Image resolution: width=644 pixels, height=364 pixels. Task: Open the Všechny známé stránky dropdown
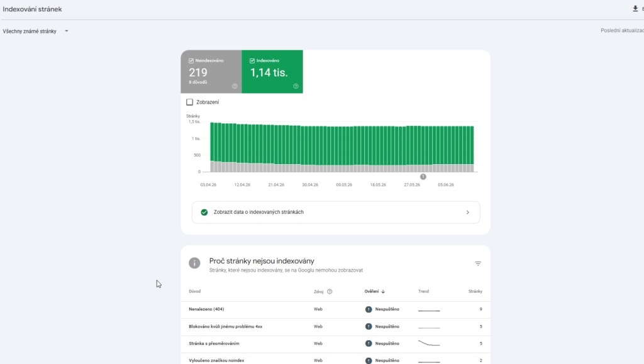click(35, 31)
